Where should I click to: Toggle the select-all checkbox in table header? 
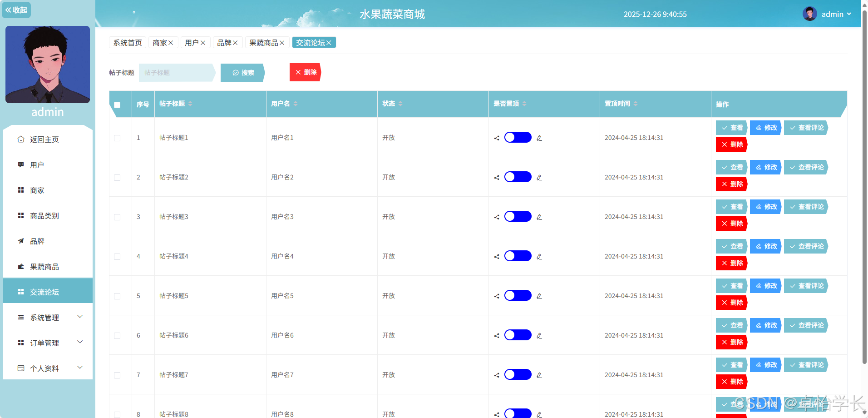coord(117,105)
